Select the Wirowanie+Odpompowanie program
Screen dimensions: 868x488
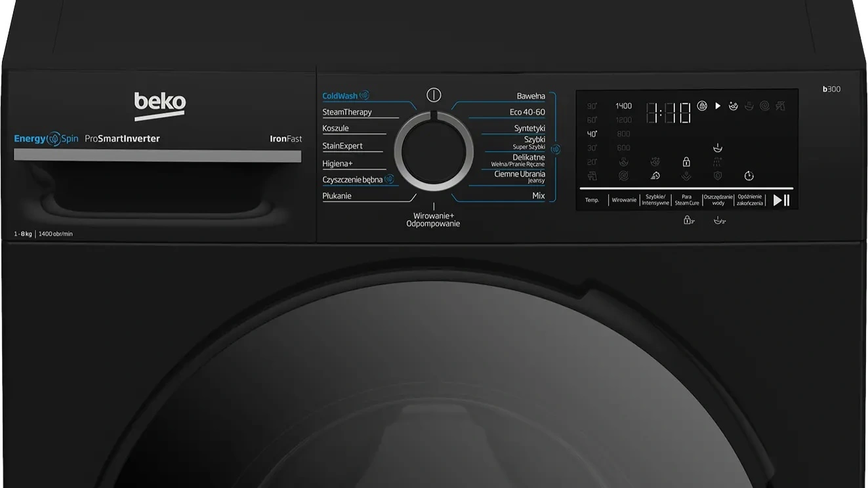point(433,219)
